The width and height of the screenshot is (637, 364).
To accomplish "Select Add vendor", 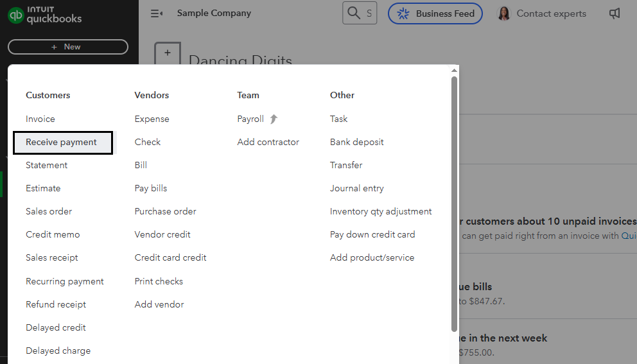I will point(159,305).
